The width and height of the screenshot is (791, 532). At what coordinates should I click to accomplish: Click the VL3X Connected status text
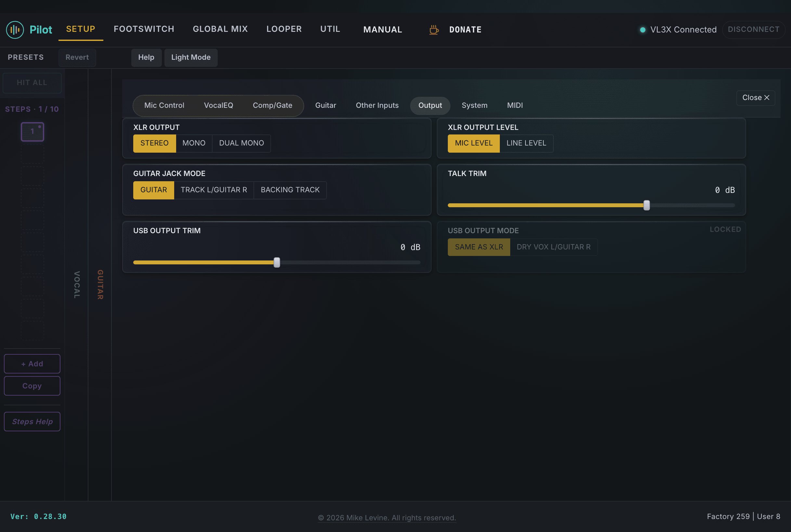click(683, 30)
